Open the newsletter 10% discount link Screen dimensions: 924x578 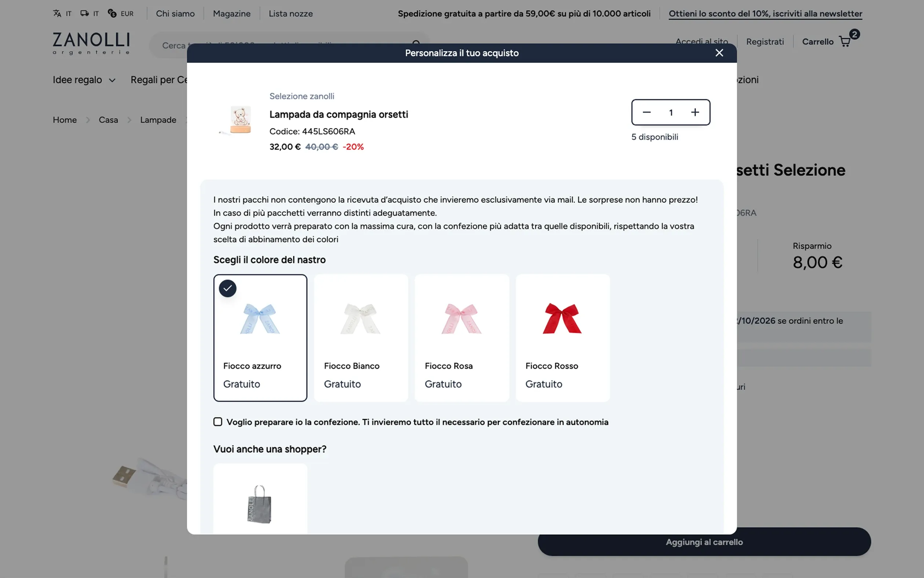765,13
